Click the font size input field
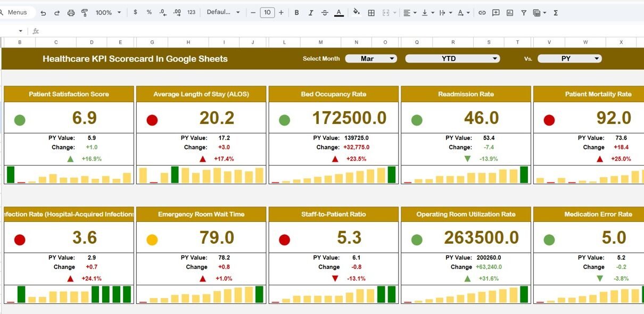644x314 pixels. [267, 12]
